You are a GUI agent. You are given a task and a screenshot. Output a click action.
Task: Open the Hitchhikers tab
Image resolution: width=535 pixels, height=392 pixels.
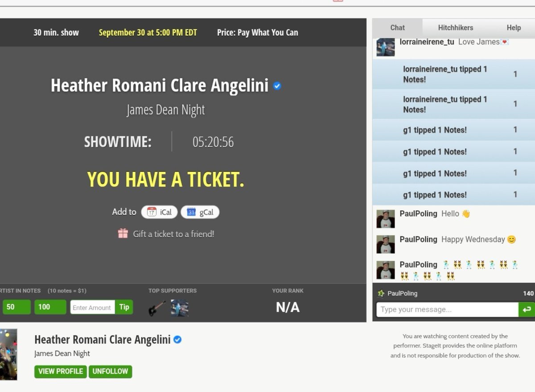[x=455, y=28]
